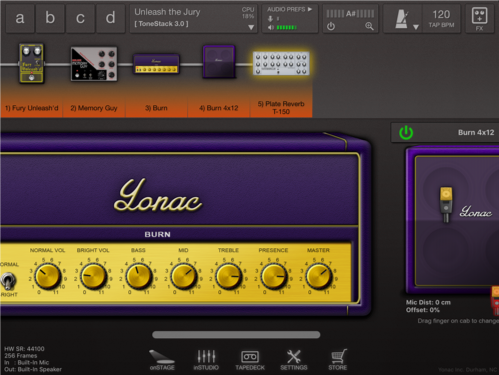Viewport: 499px width, 375px height.
Task: Select preset bank d
Action: 110,18
